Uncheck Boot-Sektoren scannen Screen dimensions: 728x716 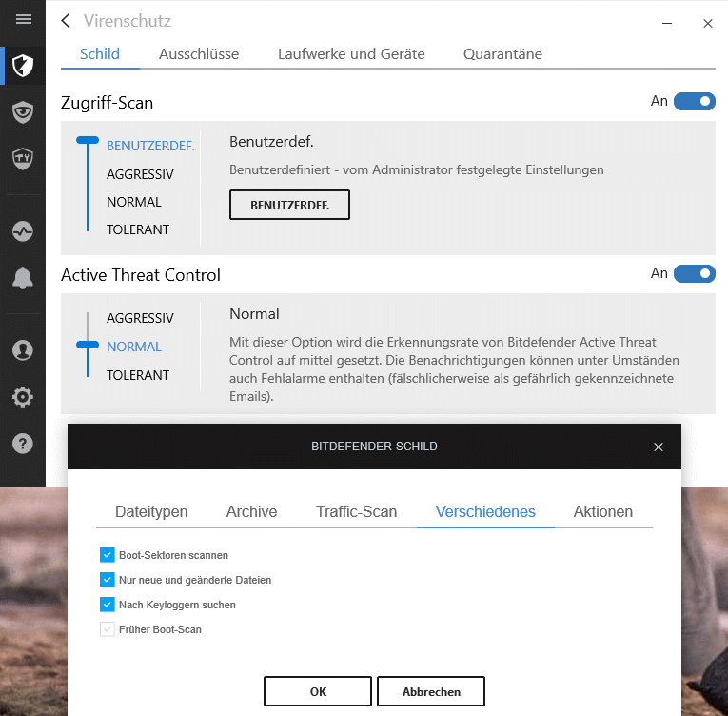tap(108, 555)
